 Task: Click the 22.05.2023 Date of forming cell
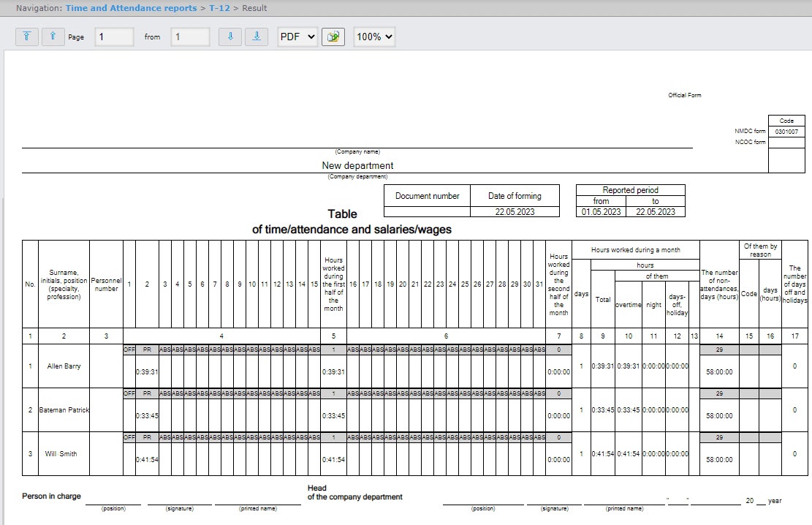pos(515,212)
